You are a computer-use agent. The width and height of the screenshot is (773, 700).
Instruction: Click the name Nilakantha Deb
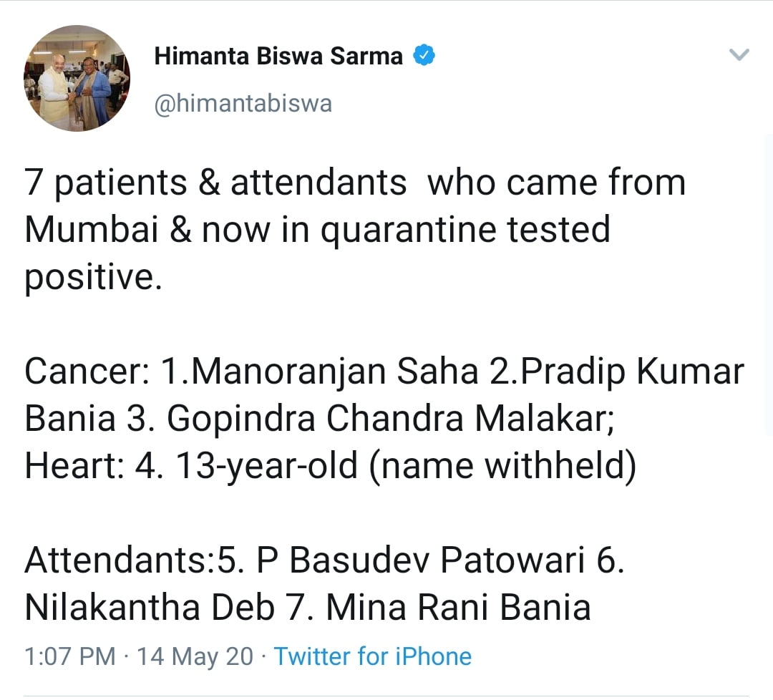pos(150,608)
